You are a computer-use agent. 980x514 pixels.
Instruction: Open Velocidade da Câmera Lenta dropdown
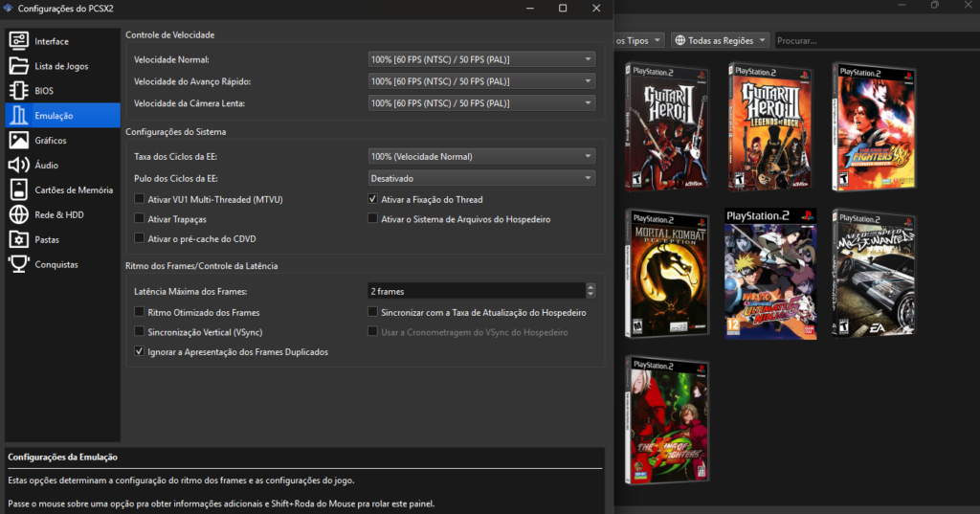pyautogui.click(x=481, y=103)
